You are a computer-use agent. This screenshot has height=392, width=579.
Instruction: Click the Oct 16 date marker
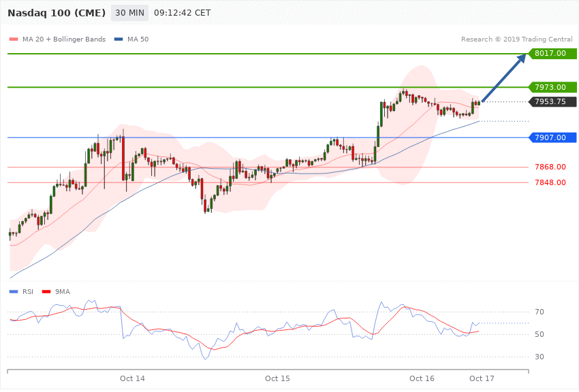[422, 378]
